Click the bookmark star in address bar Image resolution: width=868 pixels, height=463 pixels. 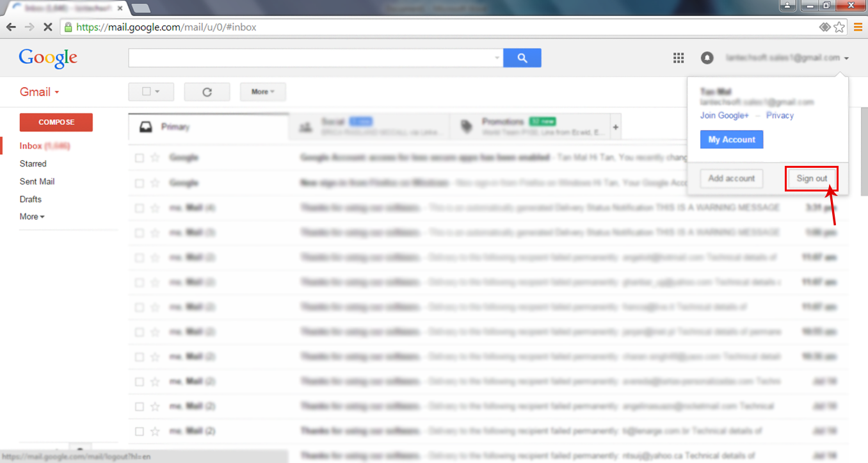point(839,28)
